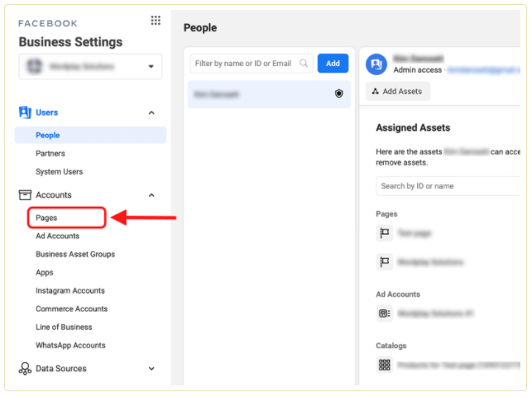Collapse the Accounts section chevron
Image resolution: width=532 pixels, height=397 pixels.
151,195
